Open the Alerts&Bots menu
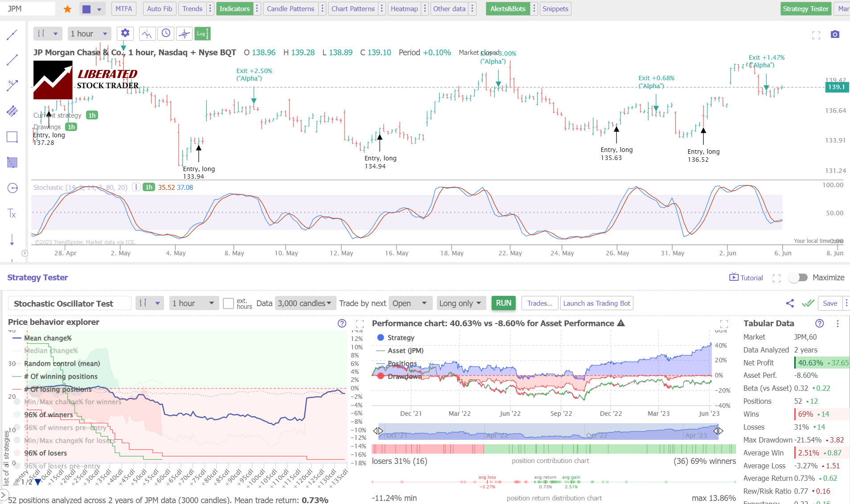This screenshot has width=850, height=504. tap(508, 8)
